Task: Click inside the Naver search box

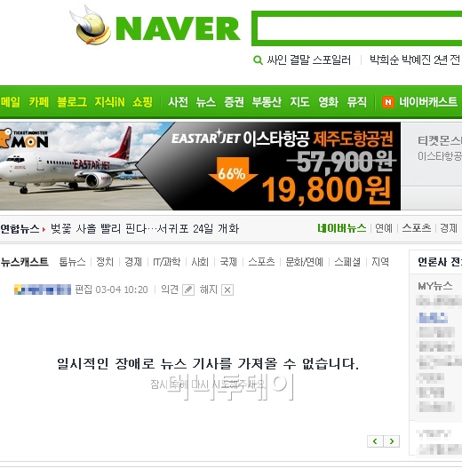Action: (359, 28)
